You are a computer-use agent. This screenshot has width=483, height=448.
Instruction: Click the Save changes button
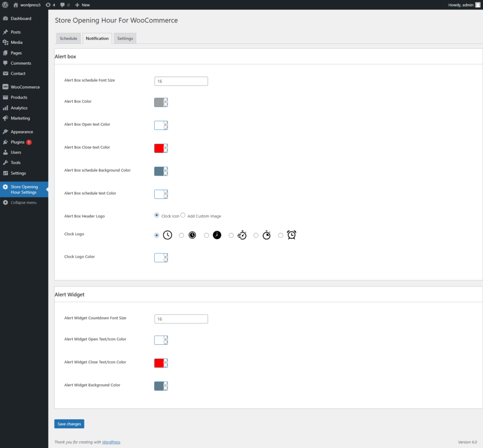tap(69, 424)
